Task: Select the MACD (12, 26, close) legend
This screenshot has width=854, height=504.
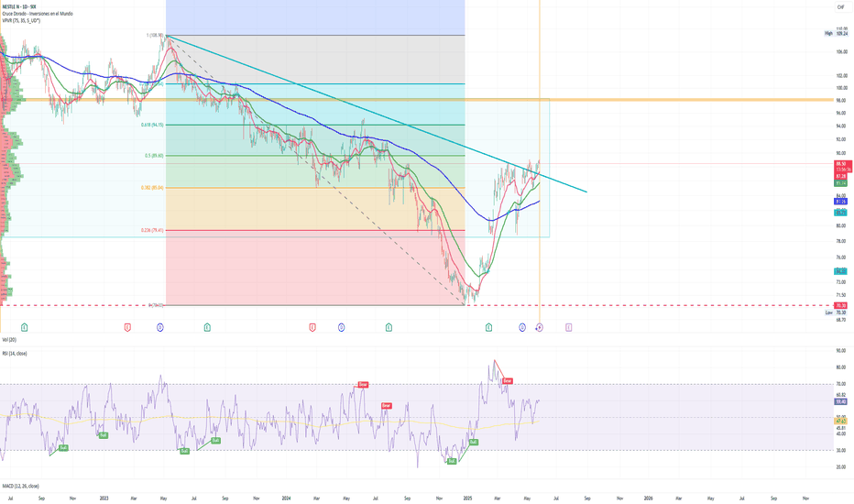Action: [21, 486]
